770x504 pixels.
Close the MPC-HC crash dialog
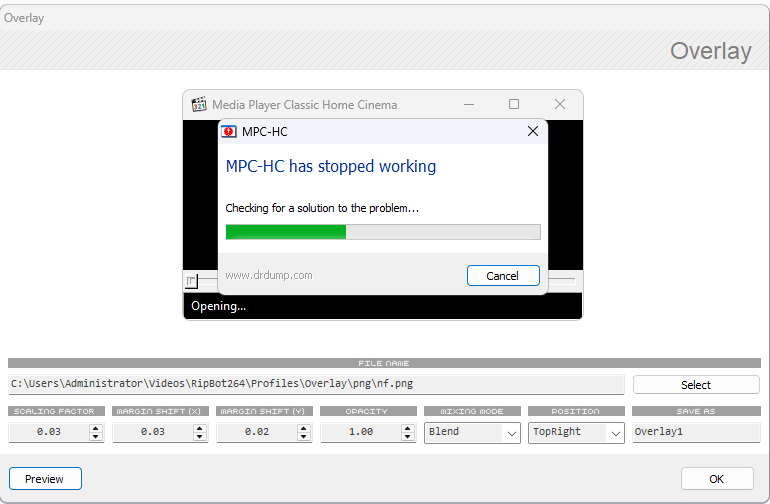tap(533, 131)
